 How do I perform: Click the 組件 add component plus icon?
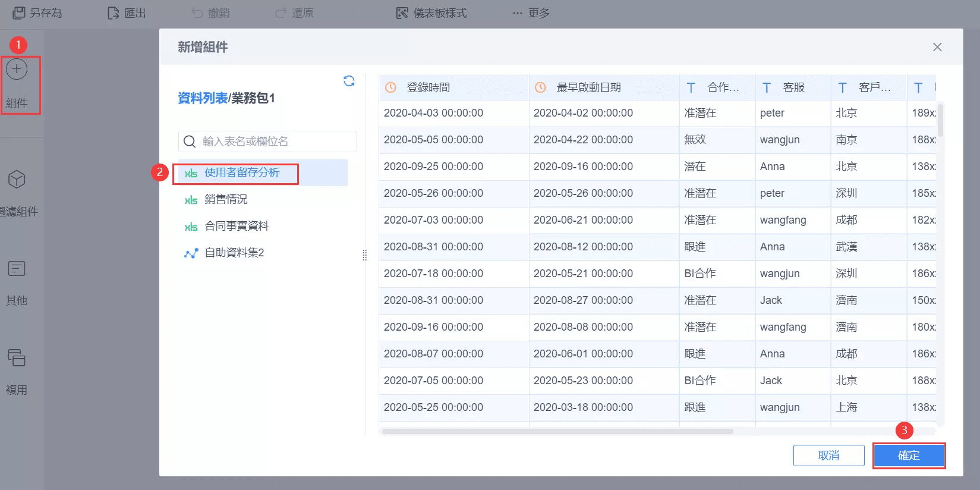(17, 69)
